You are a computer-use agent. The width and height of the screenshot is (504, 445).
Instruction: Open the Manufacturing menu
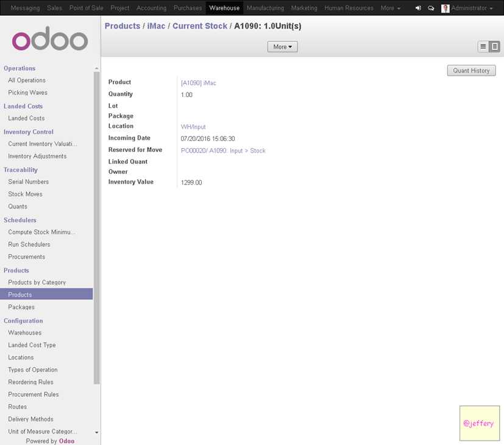pos(266,8)
